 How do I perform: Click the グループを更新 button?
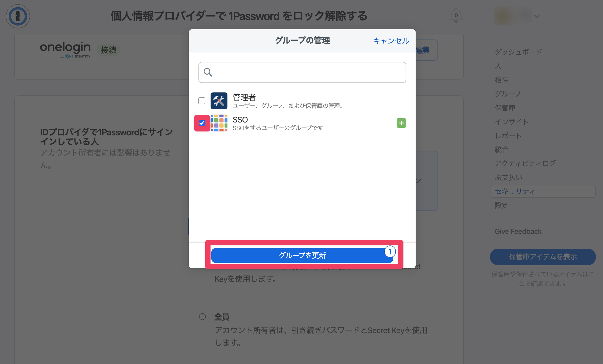[302, 255]
